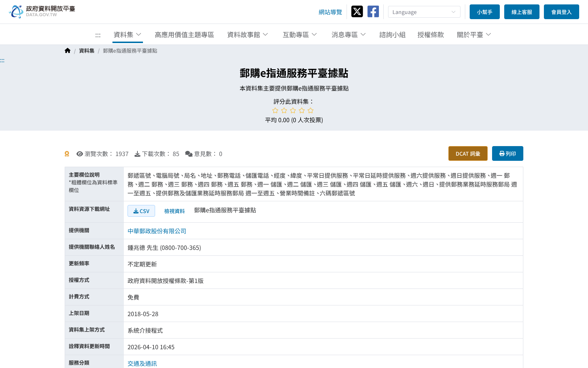The image size is (588, 368).
Task: Expand the 互動專區 navigation menu
Action: (300, 35)
